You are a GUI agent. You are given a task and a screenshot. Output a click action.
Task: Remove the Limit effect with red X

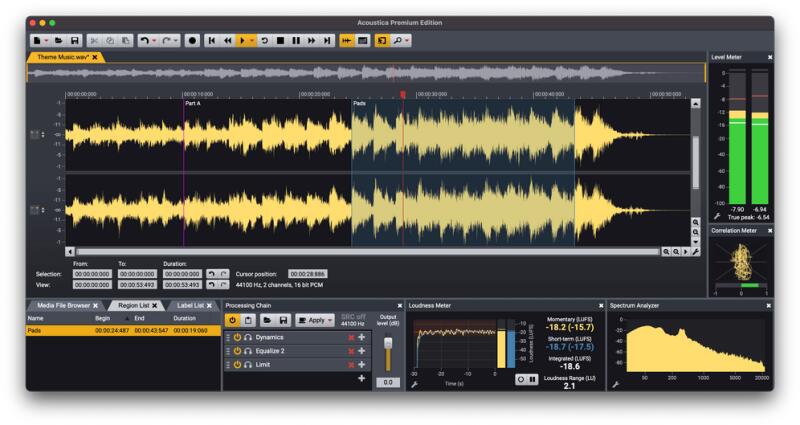pyautogui.click(x=351, y=365)
